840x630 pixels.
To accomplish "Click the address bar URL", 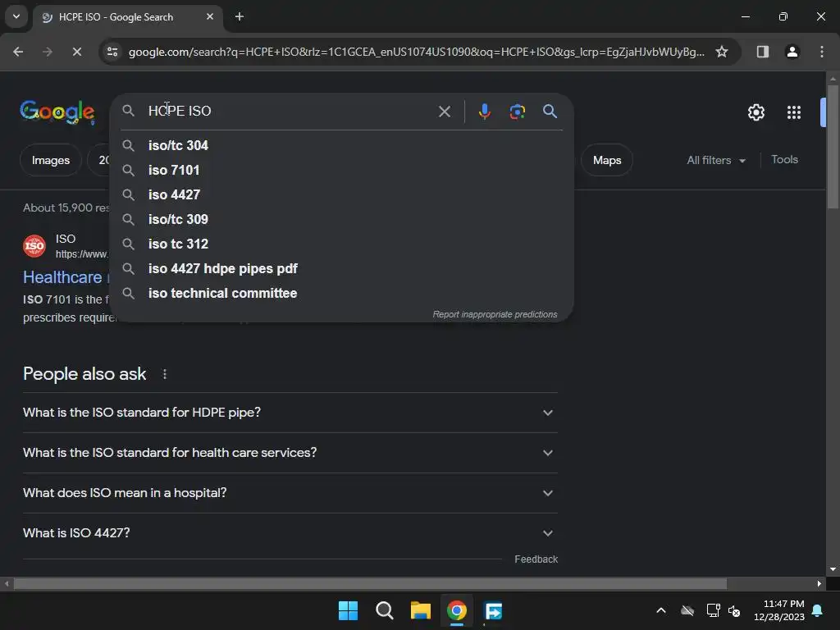I will point(416,52).
